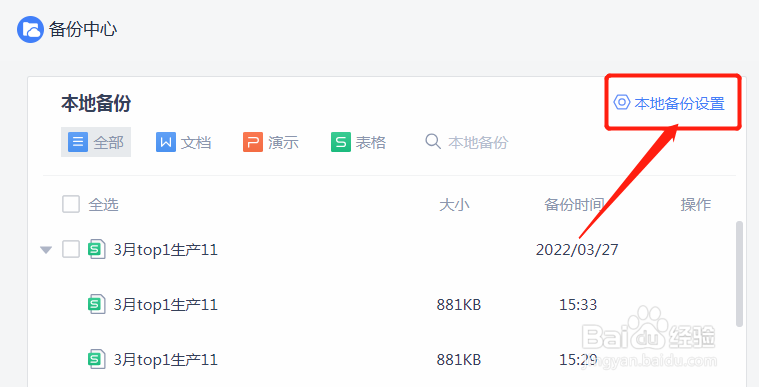
Task: Click the blue W document icon
Action: pos(166,142)
